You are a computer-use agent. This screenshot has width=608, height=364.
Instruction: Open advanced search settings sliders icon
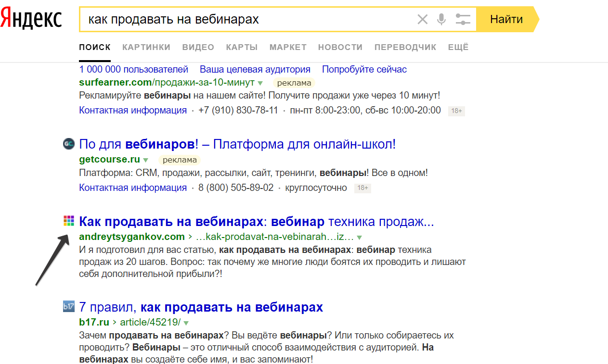click(x=463, y=19)
